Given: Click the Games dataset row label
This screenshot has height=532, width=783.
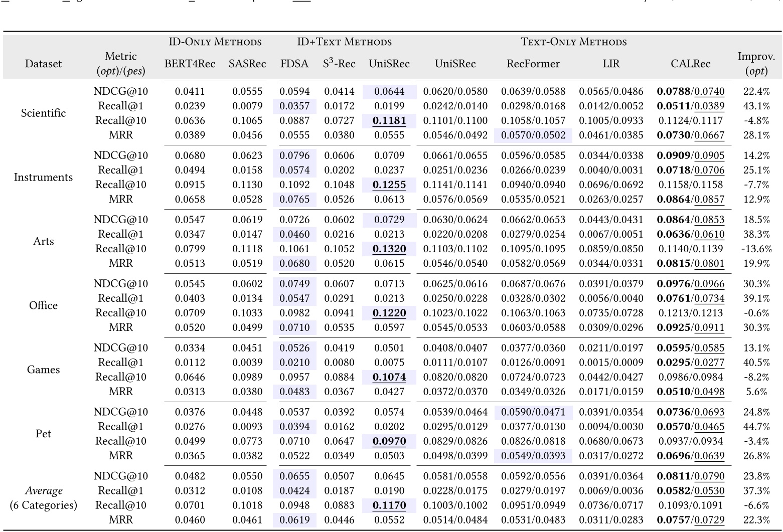Looking at the screenshot, I should pyautogui.click(x=43, y=370).
